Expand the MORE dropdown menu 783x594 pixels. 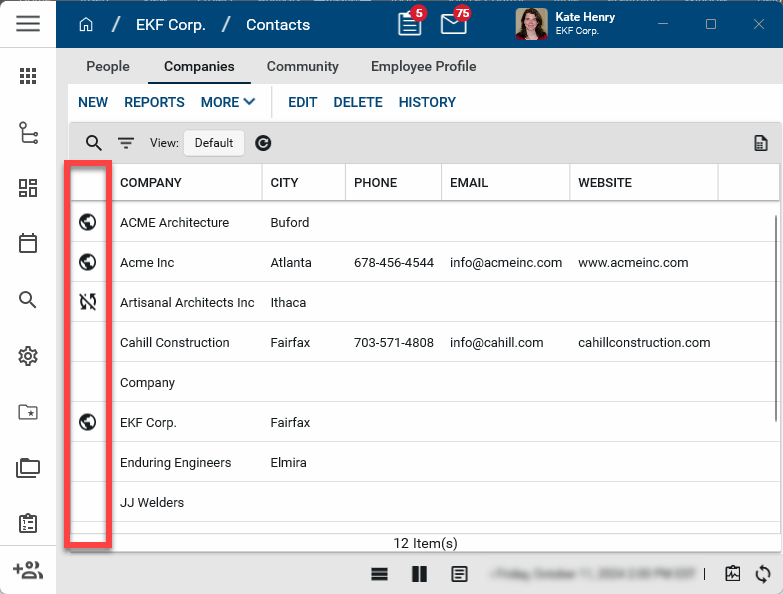228,102
